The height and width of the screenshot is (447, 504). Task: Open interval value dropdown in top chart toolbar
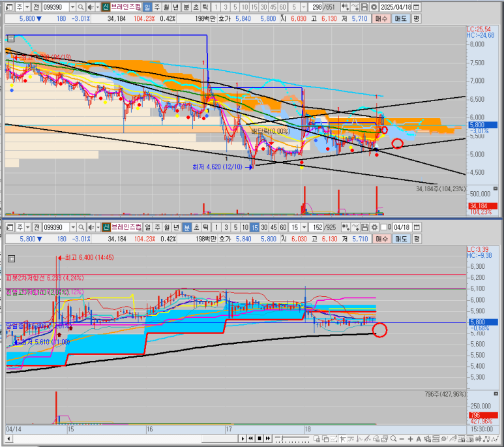(x=304, y=7)
